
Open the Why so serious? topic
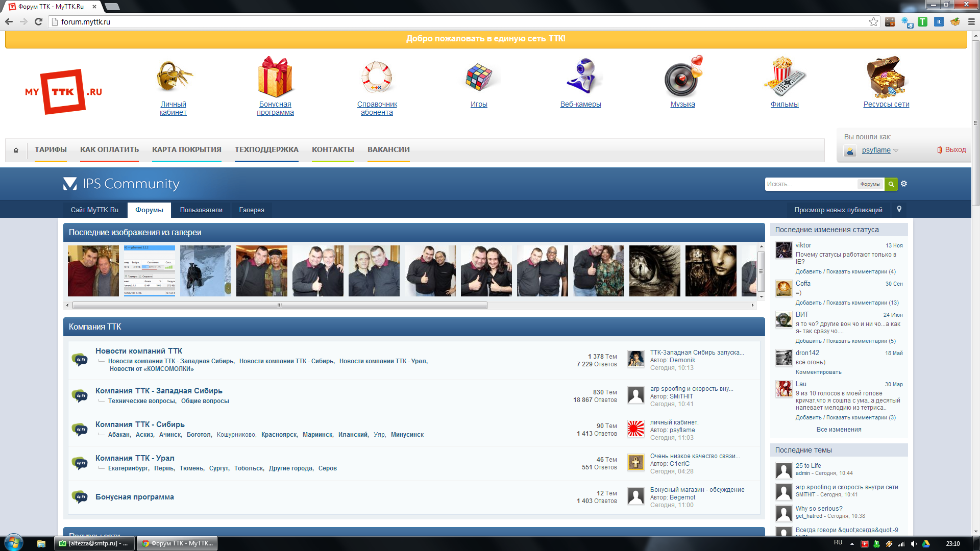coord(819,509)
